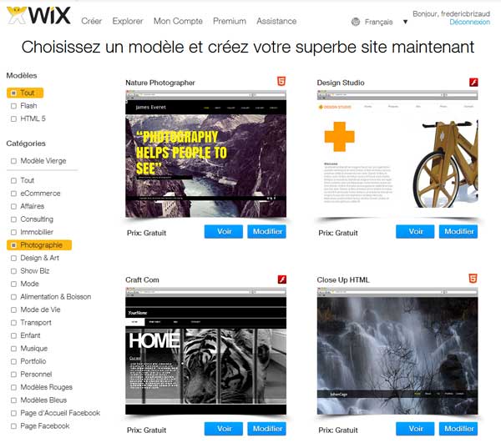
Task: Click HTML5 badge on Nature Photographer
Action: click(281, 82)
